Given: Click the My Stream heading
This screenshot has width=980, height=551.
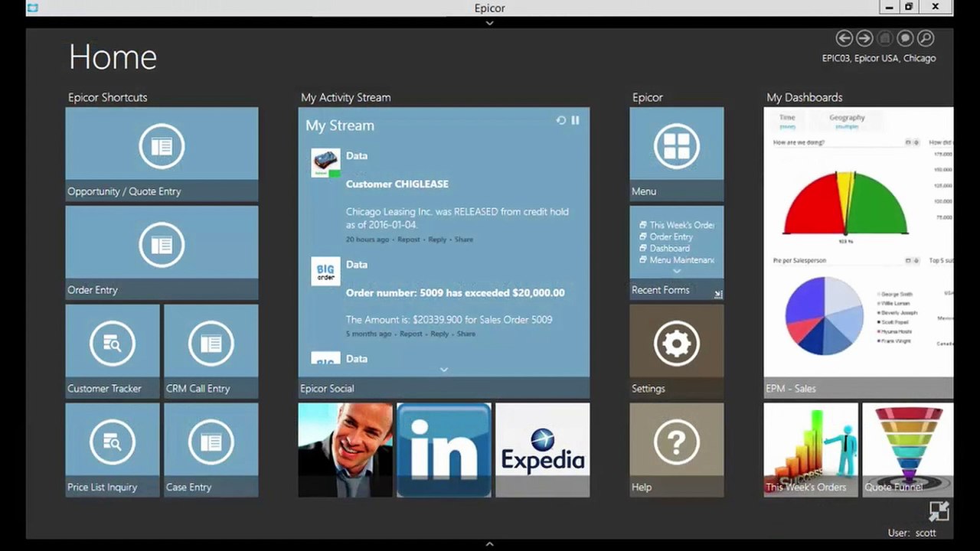Looking at the screenshot, I should (340, 126).
